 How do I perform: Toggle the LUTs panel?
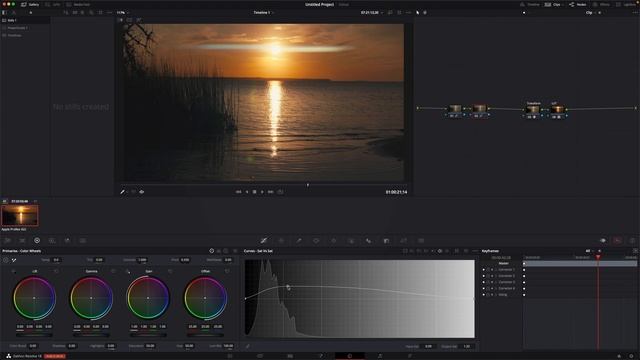53,4
